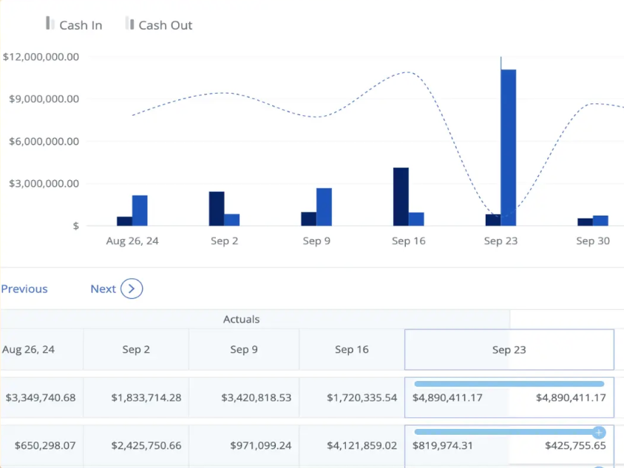Click the progress bar above $819,974.31

tap(503, 432)
